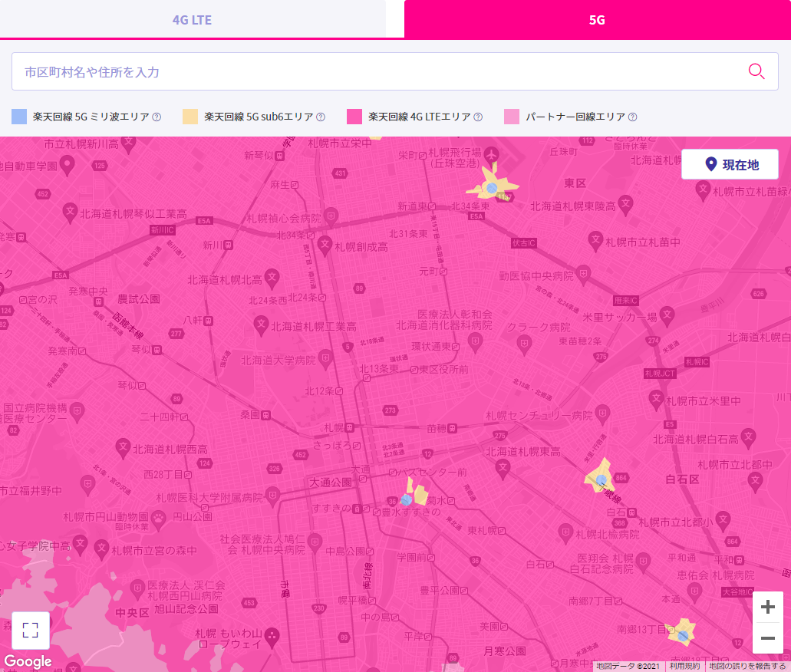Zoom out the map with minus button

pos(767,638)
